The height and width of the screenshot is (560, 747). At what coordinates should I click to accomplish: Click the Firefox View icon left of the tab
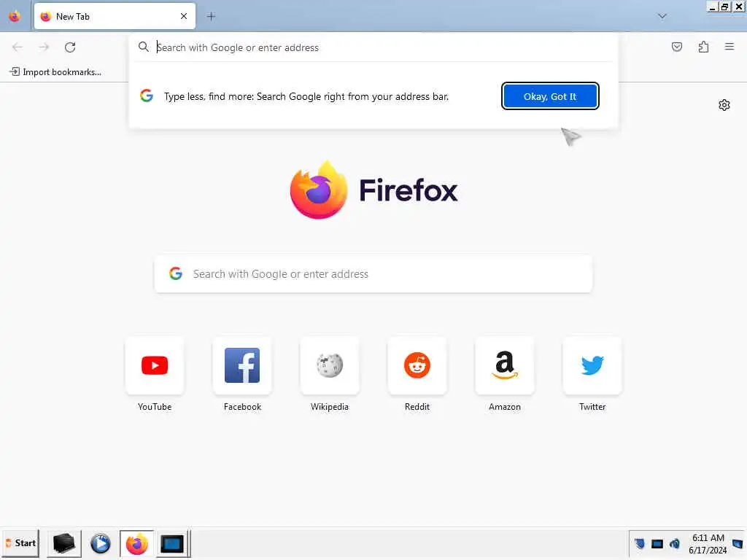(x=15, y=16)
